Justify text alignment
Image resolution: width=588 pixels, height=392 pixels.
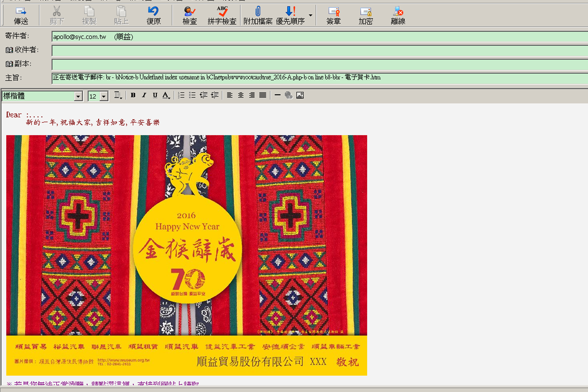pos(263,95)
